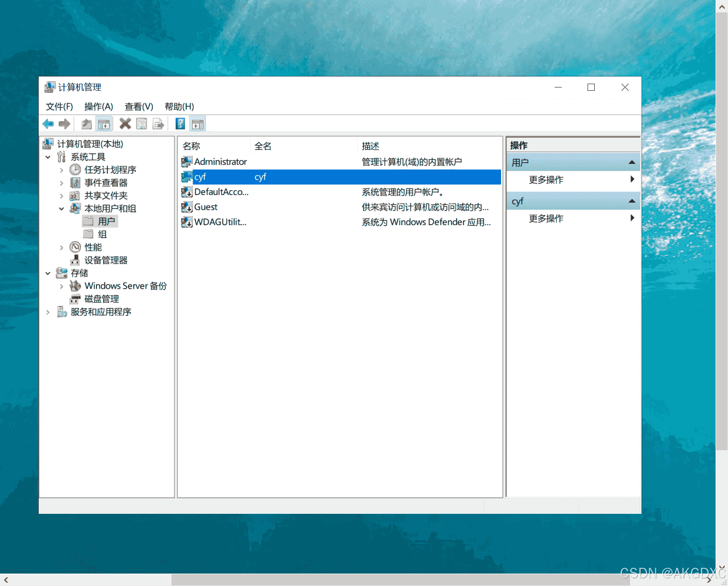Click the Export List toolbar icon

point(158,124)
